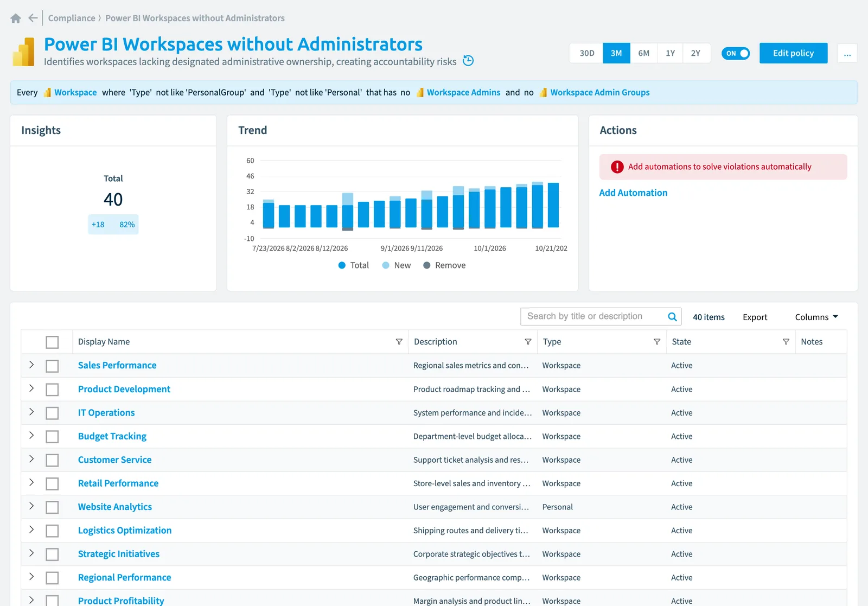Toggle the New series legend swatch
The image size is (868, 606).
click(x=386, y=265)
